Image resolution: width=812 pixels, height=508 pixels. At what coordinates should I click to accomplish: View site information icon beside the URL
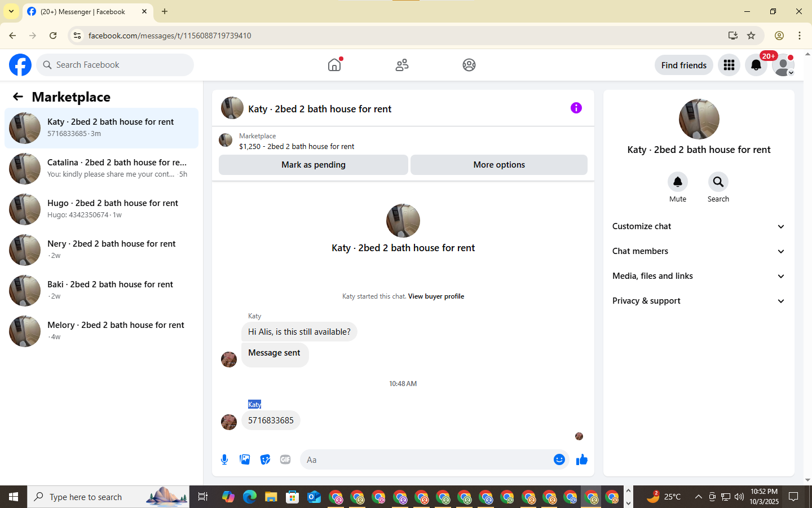[77, 36]
